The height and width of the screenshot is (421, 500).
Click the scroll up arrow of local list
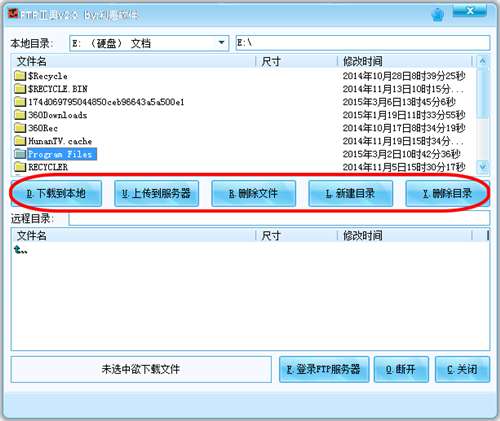click(x=482, y=61)
